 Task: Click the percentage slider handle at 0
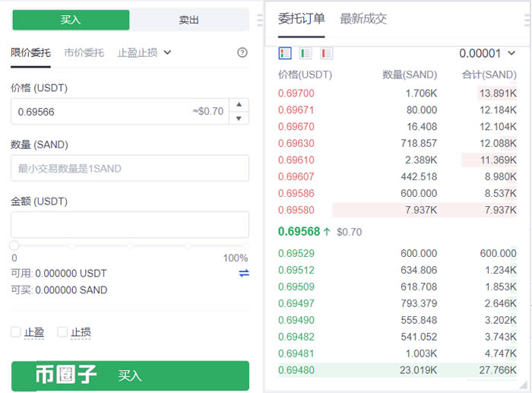[14, 246]
